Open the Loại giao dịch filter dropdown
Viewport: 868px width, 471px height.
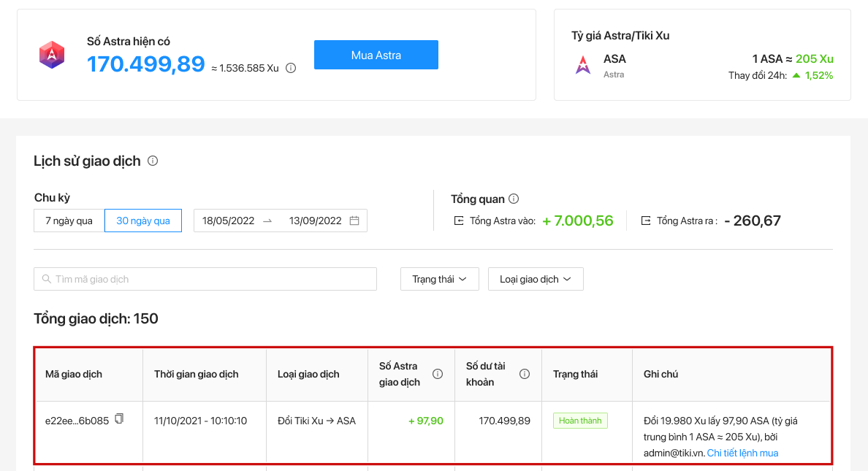(x=536, y=279)
